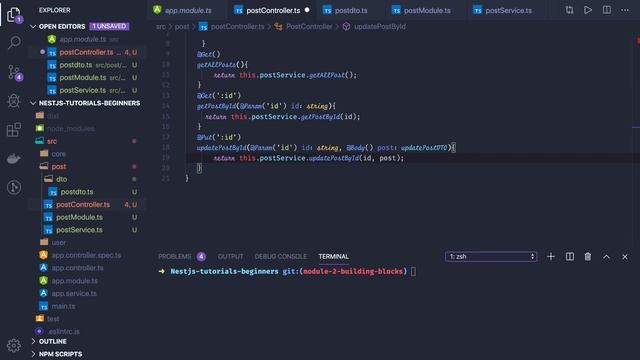Click the terminal prompt input area
640x360 pixels.
click(413, 271)
